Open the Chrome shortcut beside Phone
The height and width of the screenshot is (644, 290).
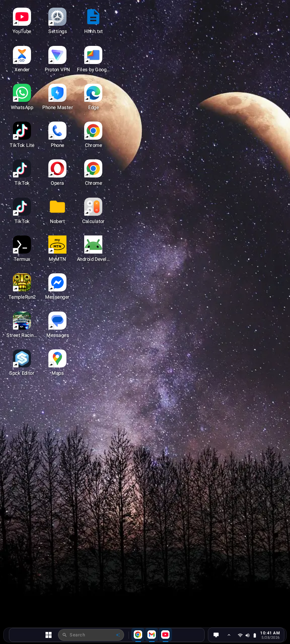[93, 131]
